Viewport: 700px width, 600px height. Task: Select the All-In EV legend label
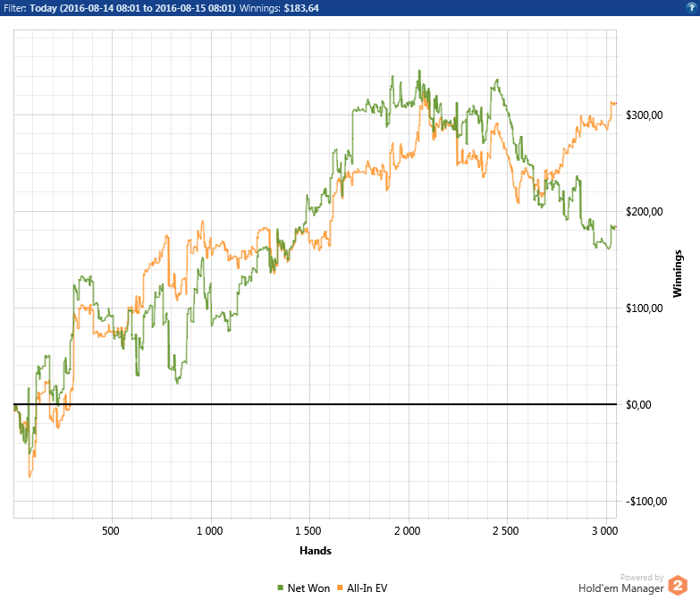click(x=367, y=588)
